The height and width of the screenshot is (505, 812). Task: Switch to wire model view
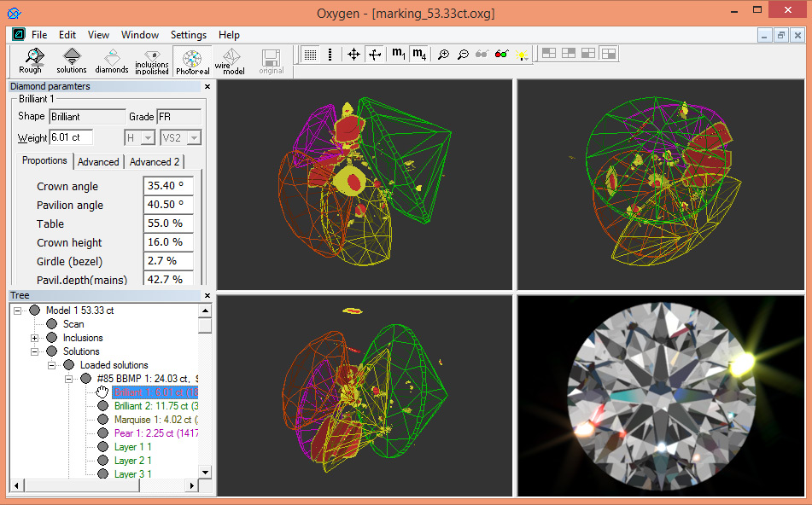pos(231,61)
